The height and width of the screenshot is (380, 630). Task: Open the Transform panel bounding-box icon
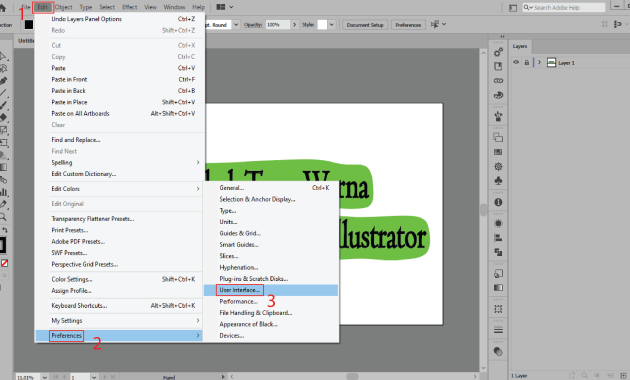(x=498, y=309)
